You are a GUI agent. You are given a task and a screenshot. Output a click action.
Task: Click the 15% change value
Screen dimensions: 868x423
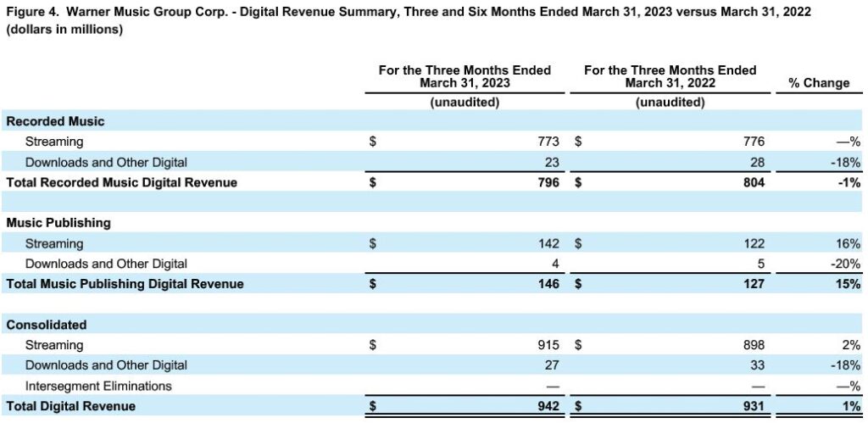click(849, 285)
